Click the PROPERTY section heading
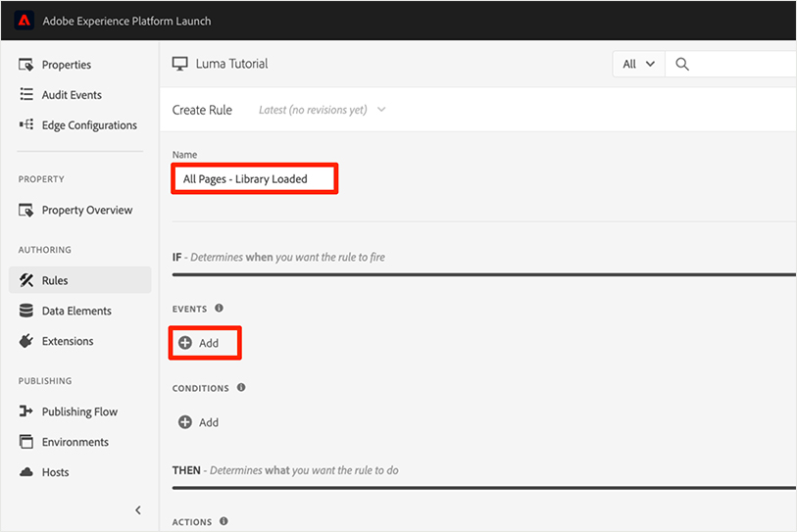The width and height of the screenshot is (797, 532). [41, 179]
